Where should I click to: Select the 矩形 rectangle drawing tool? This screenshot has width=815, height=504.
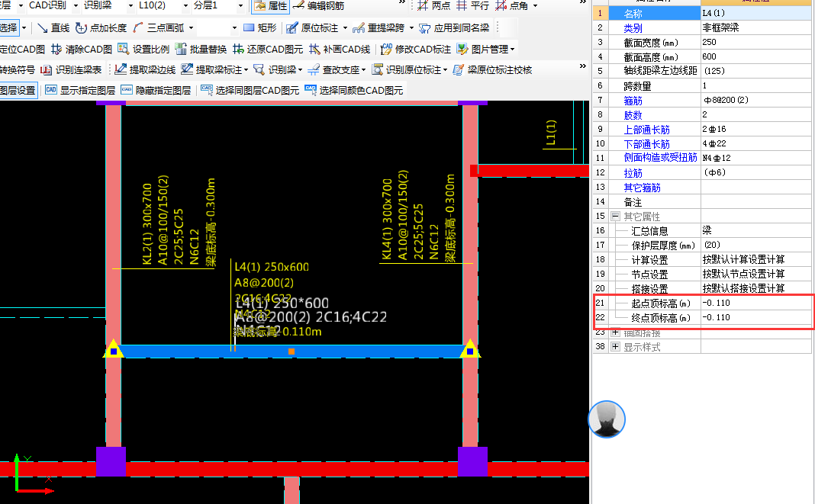click(x=260, y=27)
